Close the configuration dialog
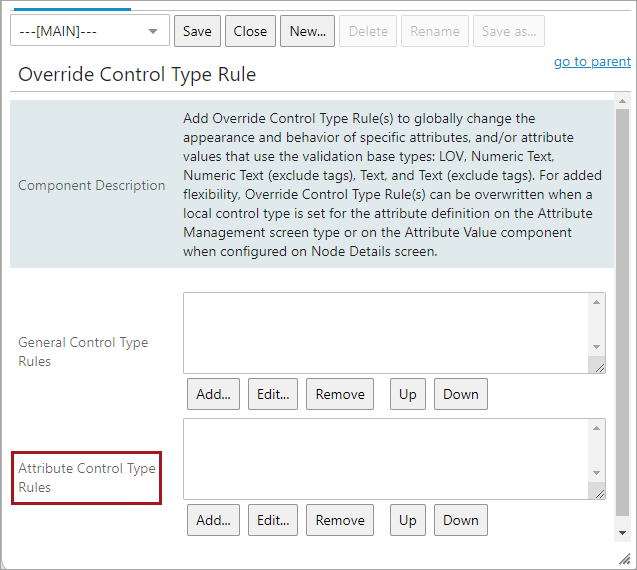Screen dimensions: 637x570 click(x=250, y=31)
